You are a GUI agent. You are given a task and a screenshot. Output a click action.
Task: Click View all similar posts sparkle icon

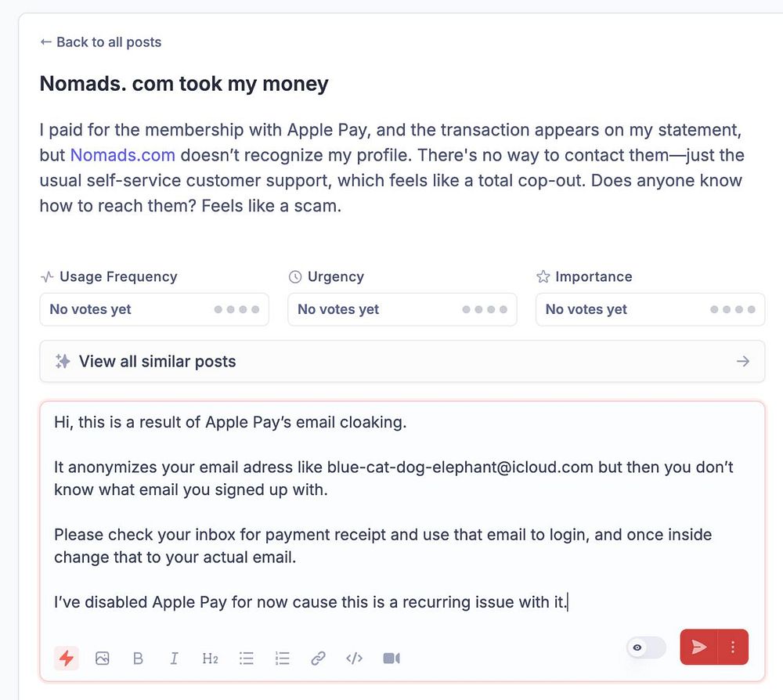[63, 361]
